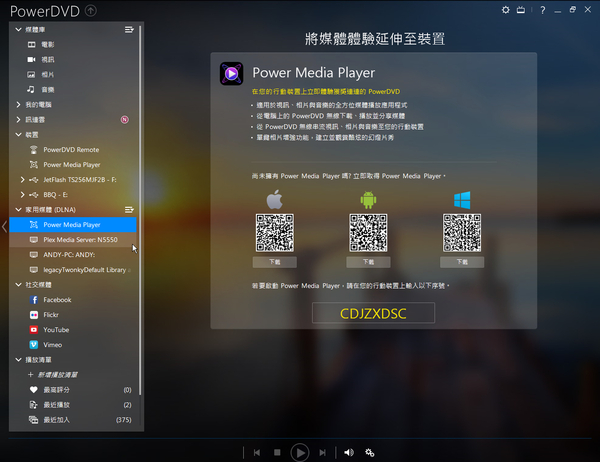Click the Power Media Player app logo
This screenshot has width=600, height=462.
pyautogui.click(x=232, y=73)
